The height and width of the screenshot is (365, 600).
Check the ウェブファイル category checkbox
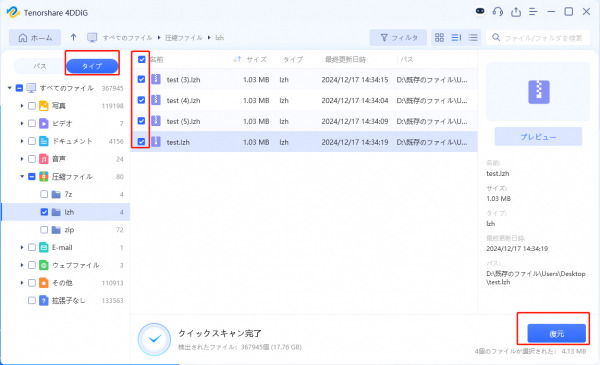click(x=32, y=265)
